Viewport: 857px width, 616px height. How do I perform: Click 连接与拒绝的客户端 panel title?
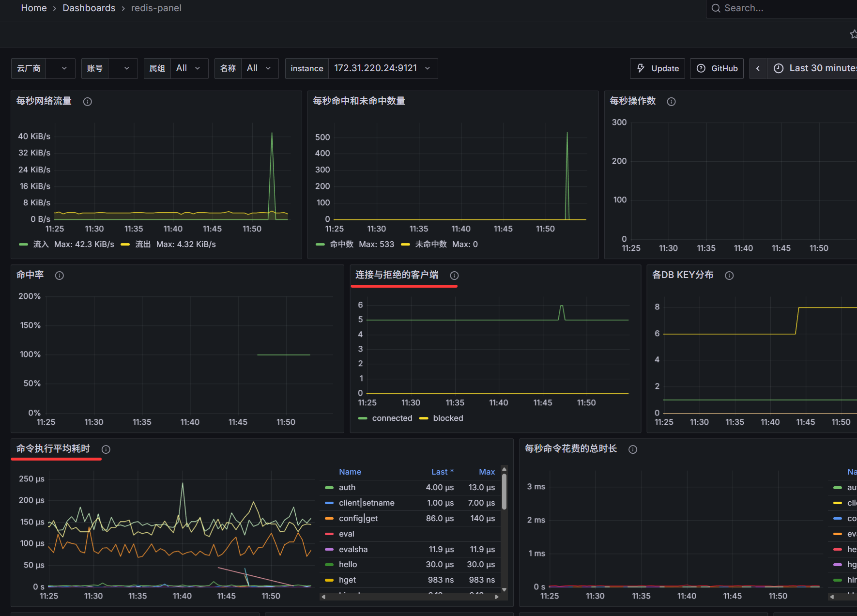(397, 275)
